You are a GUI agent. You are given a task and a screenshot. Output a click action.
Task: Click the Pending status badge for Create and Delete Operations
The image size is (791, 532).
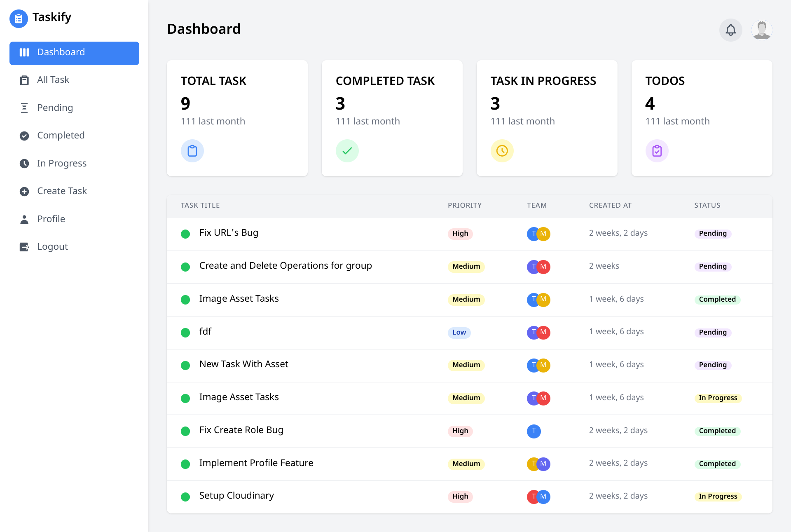(713, 266)
